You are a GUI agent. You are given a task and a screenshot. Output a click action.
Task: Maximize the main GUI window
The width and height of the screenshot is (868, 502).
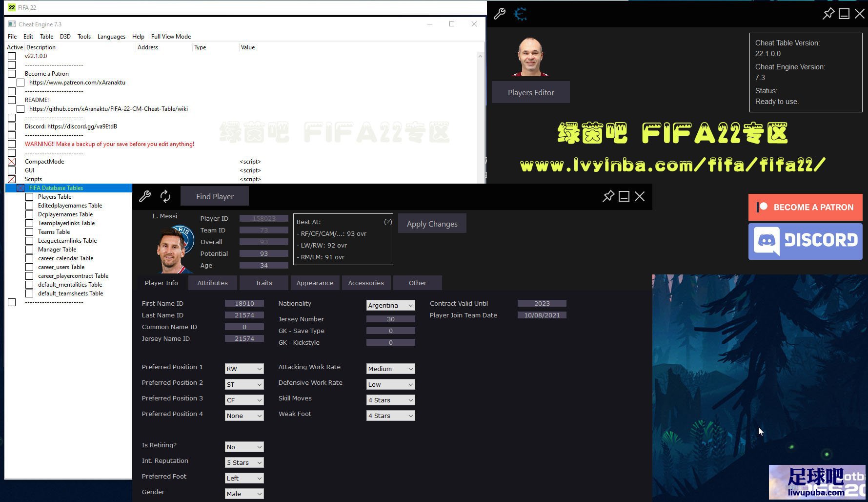[x=844, y=14]
